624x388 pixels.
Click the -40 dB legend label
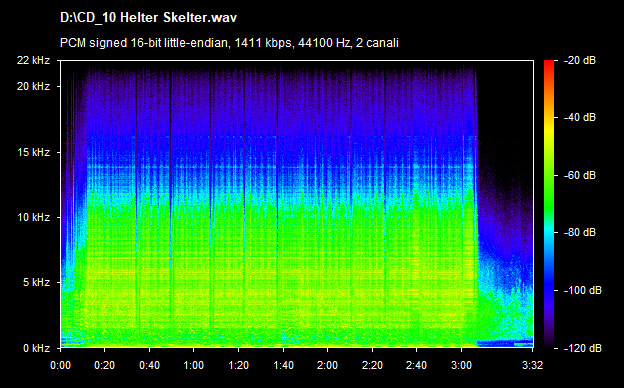point(579,117)
